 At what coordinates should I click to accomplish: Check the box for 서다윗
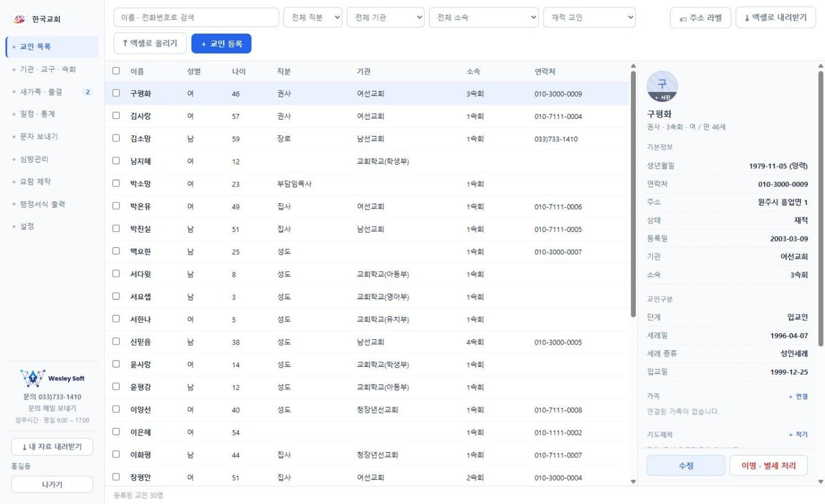(116, 274)
